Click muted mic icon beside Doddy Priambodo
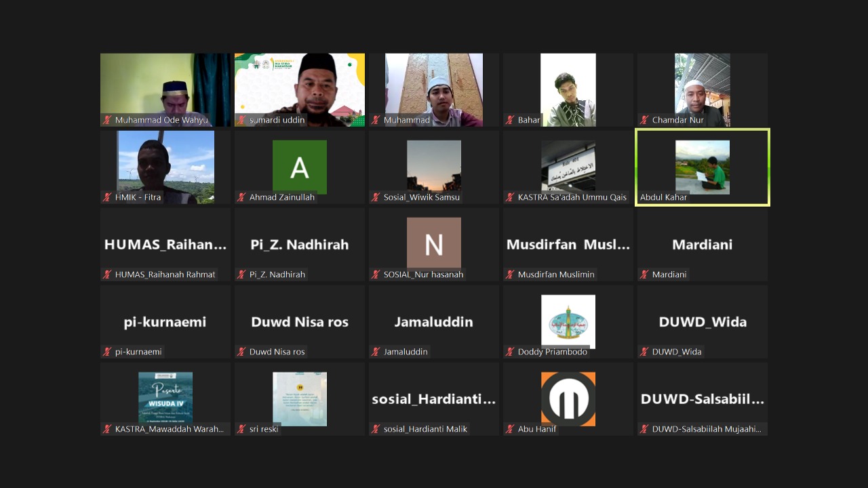 click(510, 352)
